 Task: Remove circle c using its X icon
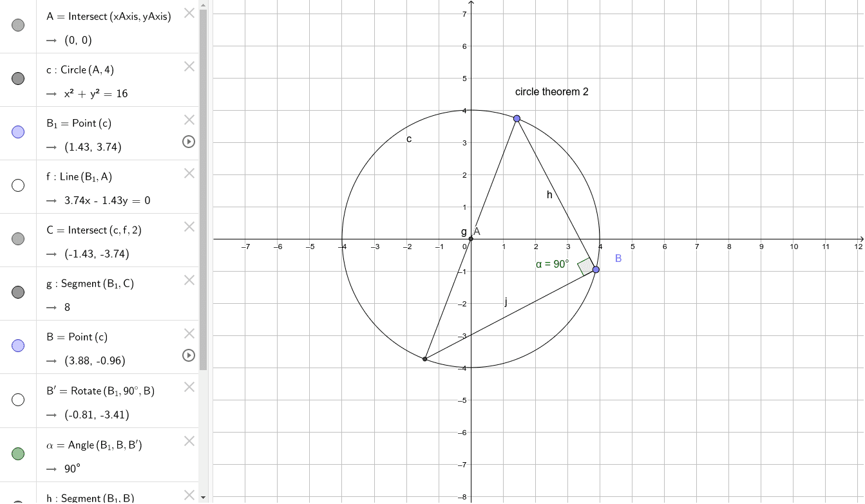click(189, 66)
